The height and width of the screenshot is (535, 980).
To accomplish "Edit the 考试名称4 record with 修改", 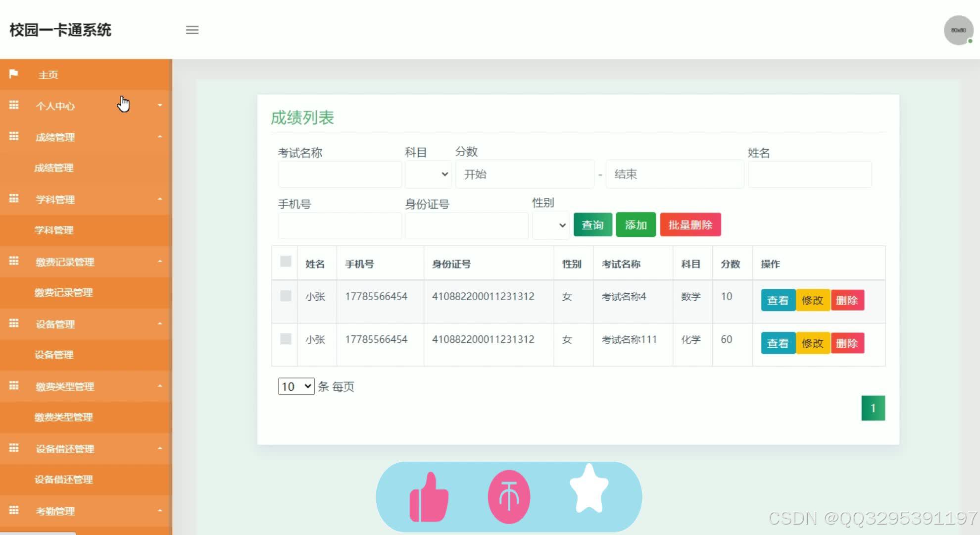I will click(813, 300).
